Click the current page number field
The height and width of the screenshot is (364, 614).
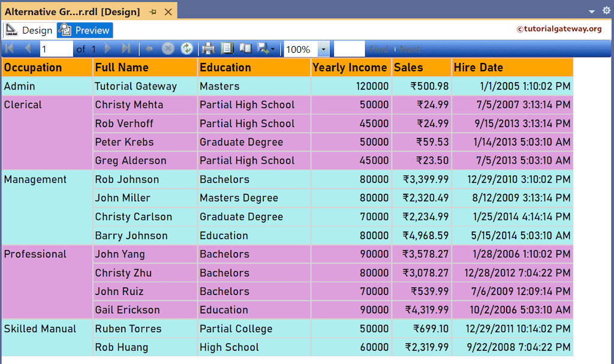coord(56,49)
